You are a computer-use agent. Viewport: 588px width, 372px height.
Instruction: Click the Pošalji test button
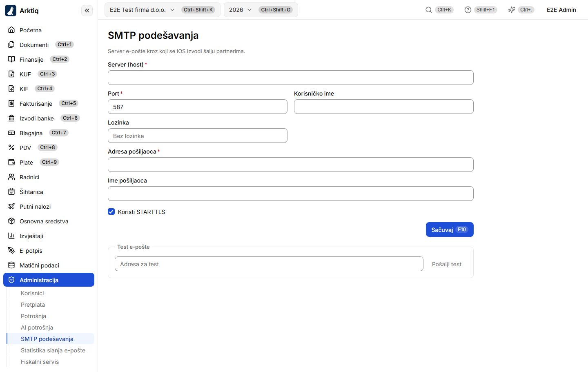click(447, 264)
